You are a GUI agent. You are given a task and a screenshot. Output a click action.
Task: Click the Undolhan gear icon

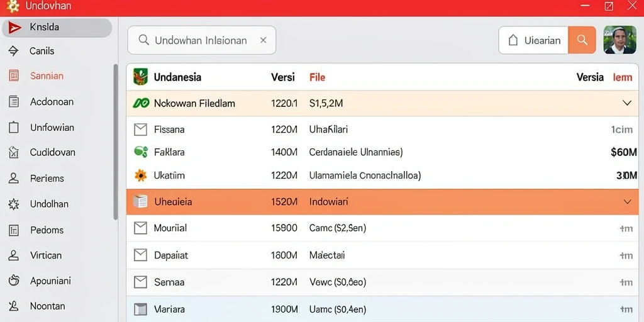point(14,204)
